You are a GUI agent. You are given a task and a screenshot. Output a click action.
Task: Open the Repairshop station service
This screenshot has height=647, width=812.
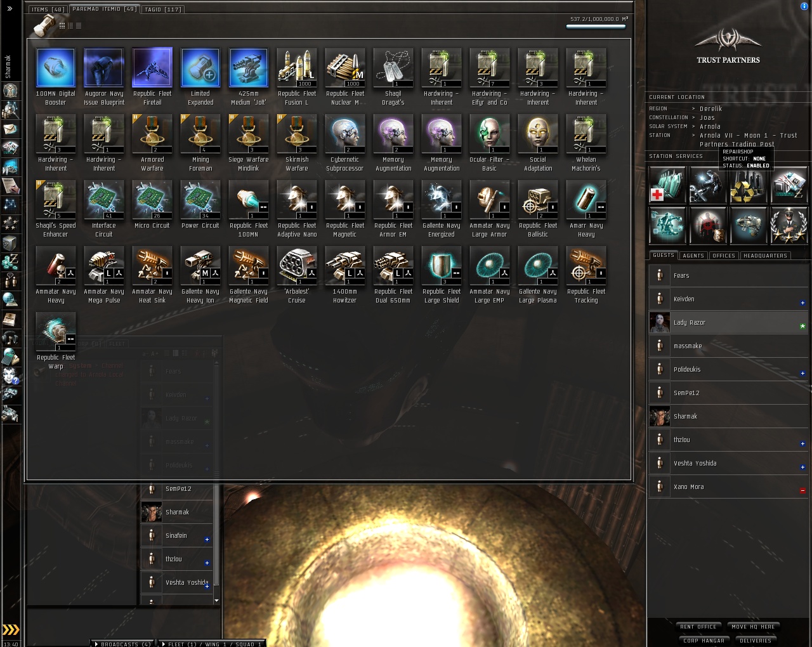click(708, 185)
